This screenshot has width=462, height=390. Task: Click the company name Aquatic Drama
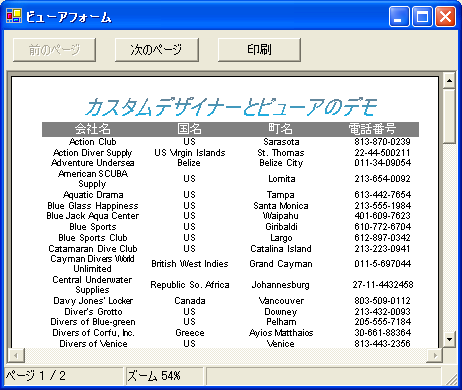tap(93, 195)
